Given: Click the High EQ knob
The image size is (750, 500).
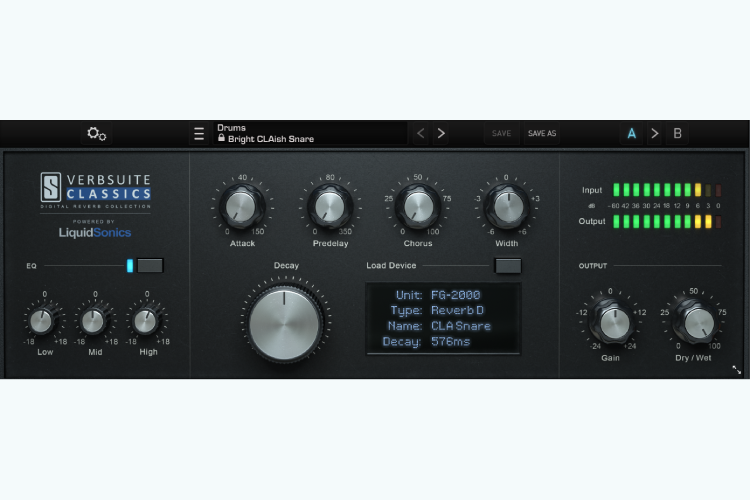Looking at the screenshot, I should (x=146, y=322).
